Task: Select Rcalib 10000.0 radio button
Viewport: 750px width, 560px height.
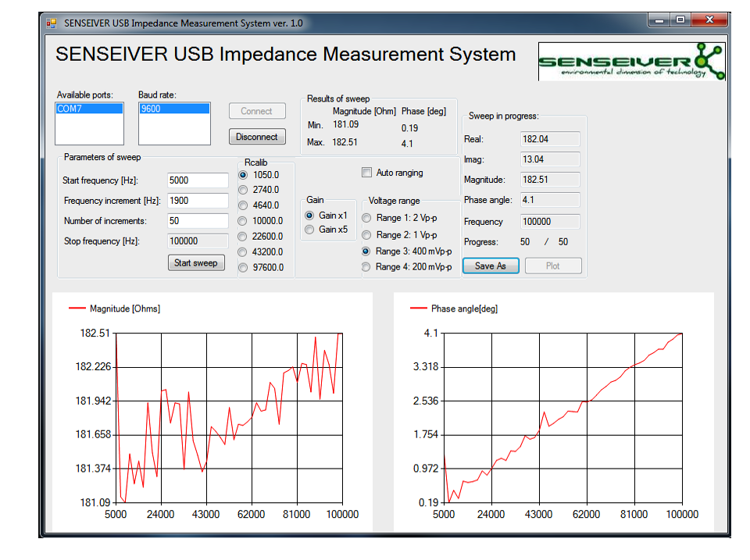Action: (243, 221)
